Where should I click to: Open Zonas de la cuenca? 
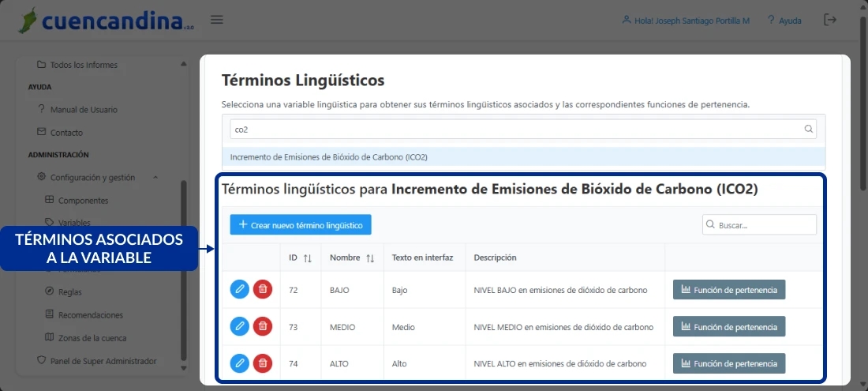click(x=92, y=337)
